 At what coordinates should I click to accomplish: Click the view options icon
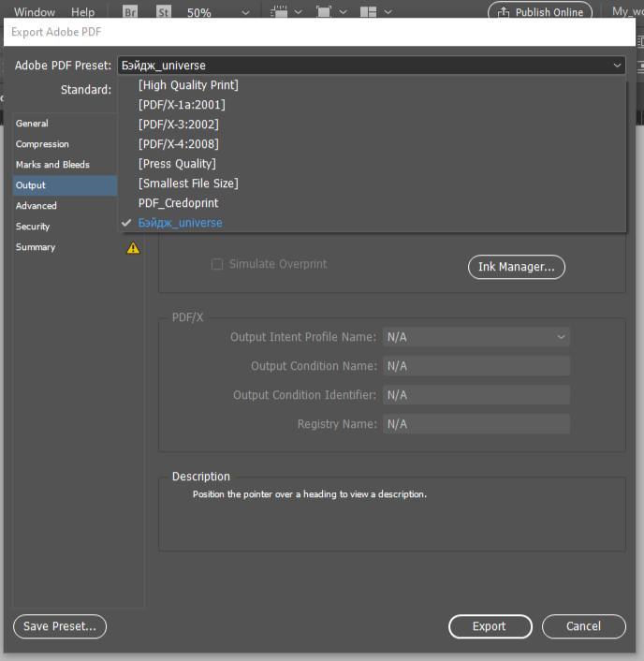coord(280,13)
